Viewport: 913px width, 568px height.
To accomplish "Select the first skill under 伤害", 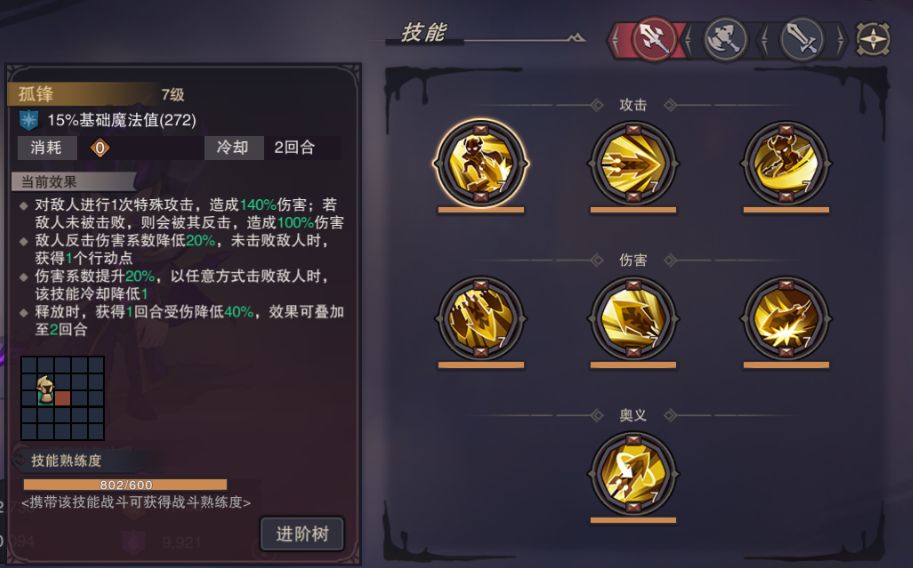I will coord(481,318).
